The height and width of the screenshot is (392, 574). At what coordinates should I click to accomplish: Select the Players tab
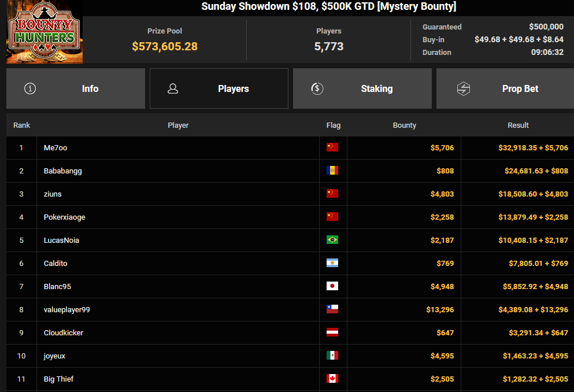tap(219, 88)
